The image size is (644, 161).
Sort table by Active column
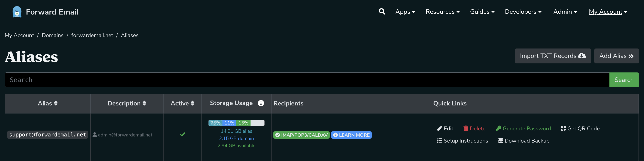click(182, 103)
